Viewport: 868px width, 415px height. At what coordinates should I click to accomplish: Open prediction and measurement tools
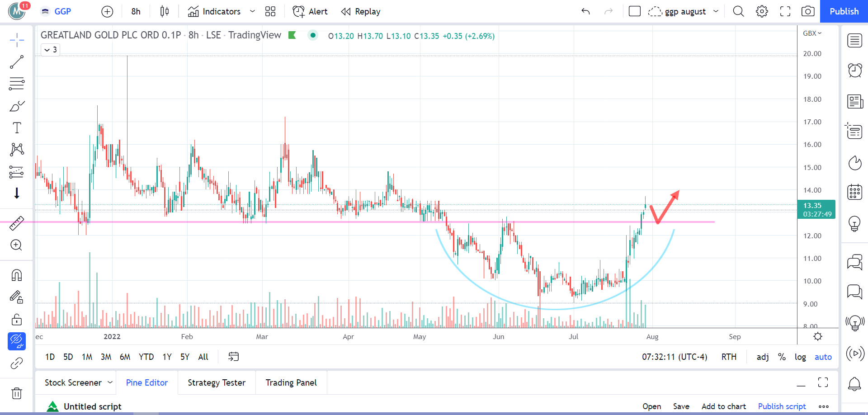coord(17,172)
